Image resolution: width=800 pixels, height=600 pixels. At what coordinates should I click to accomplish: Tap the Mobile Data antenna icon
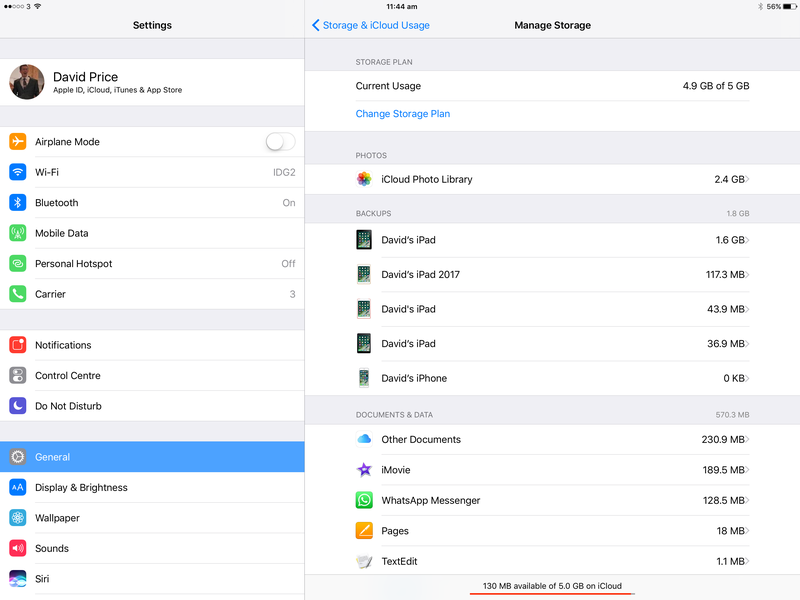pos(18,233)
